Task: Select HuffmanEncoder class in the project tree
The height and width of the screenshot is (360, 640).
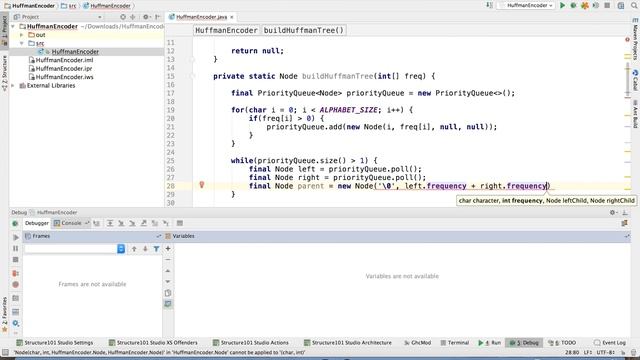Action: coord(75,52)
